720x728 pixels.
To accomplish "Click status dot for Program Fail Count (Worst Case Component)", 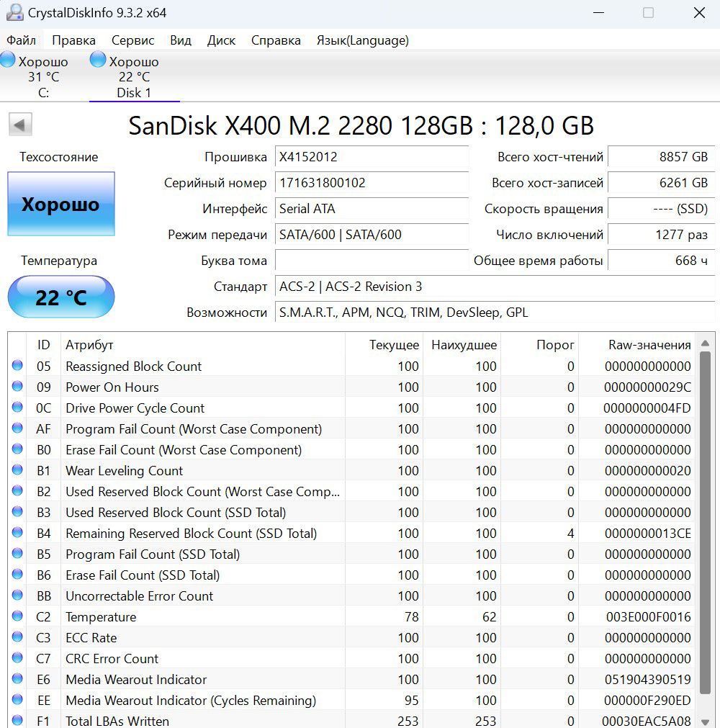I will point(17,428).
